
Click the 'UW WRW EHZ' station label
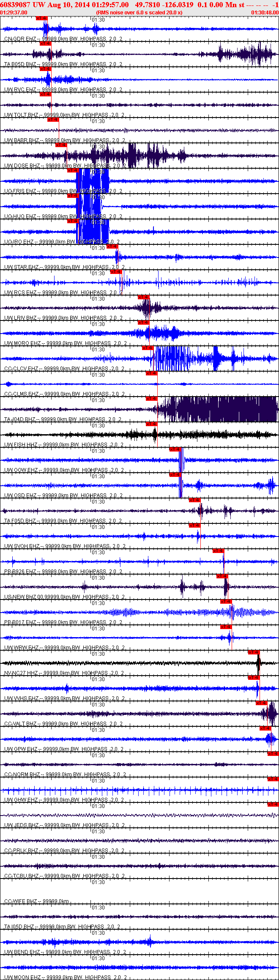21,648
